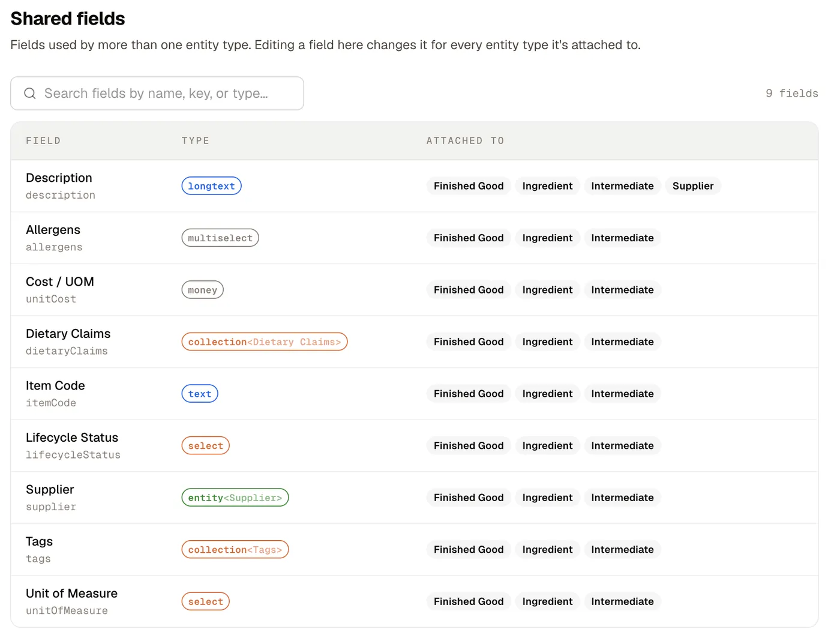This screenshot has width=840, height=638.
Task: Click Finished Good chip in Unit of Measure row
Action: (469, 601)
